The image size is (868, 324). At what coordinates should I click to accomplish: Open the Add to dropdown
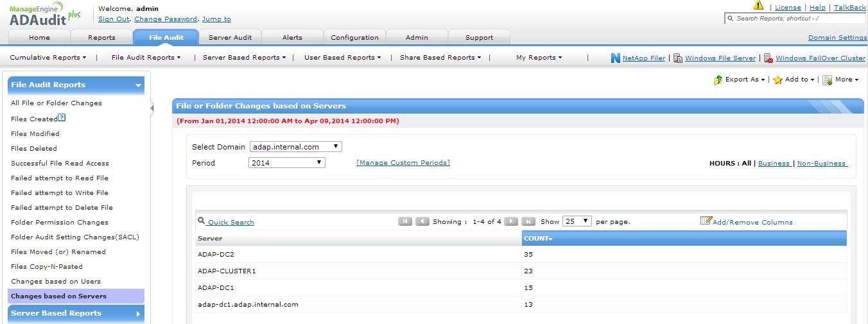[x=799, y=80]
